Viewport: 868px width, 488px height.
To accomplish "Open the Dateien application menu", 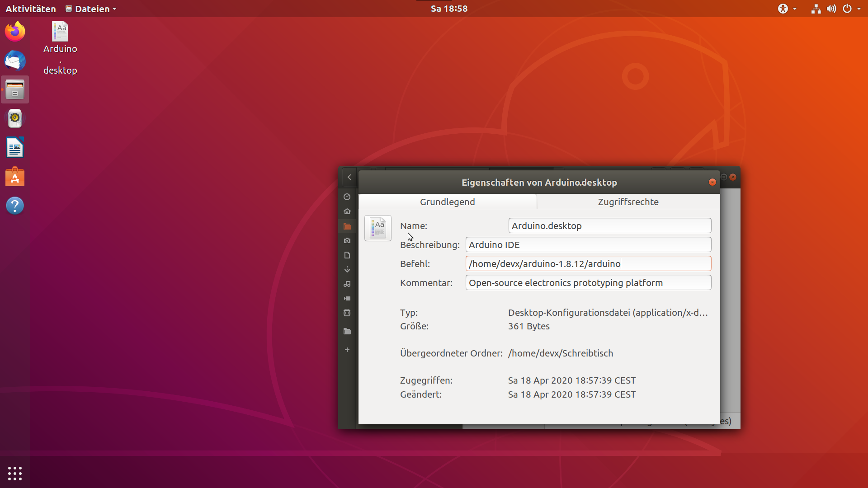I will [x=91, y=9].
